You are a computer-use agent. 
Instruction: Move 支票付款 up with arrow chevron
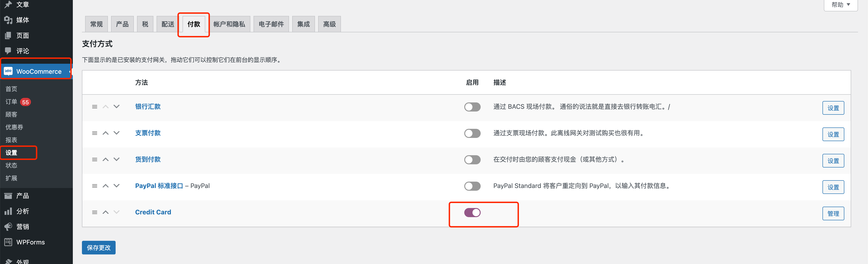tap(105, 133)
